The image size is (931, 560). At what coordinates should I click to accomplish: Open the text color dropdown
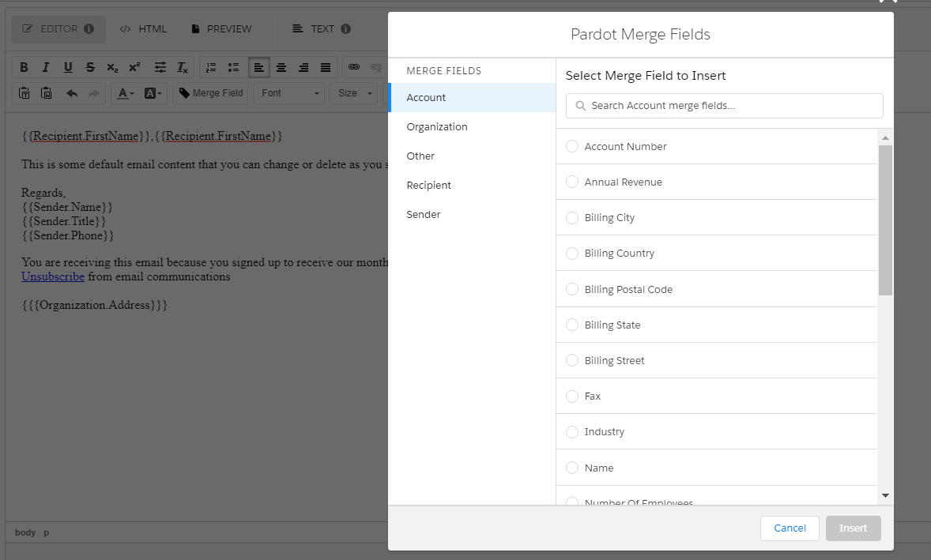pyautogui.click(x=126, y=93)
